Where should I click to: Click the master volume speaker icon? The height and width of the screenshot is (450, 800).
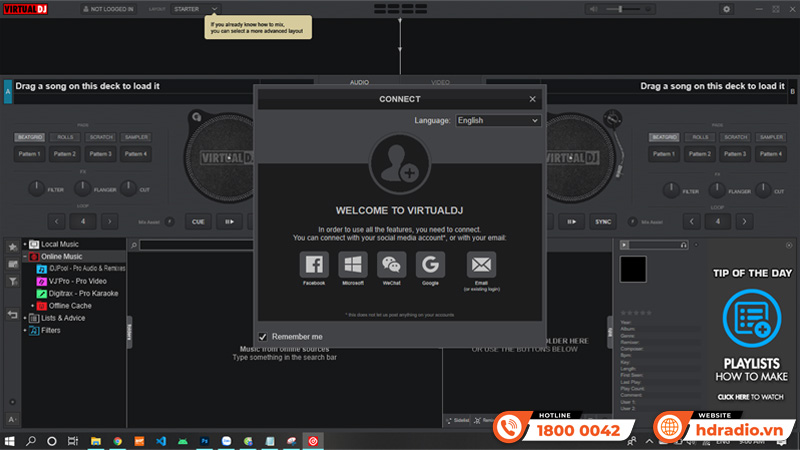tap(593, 9)
